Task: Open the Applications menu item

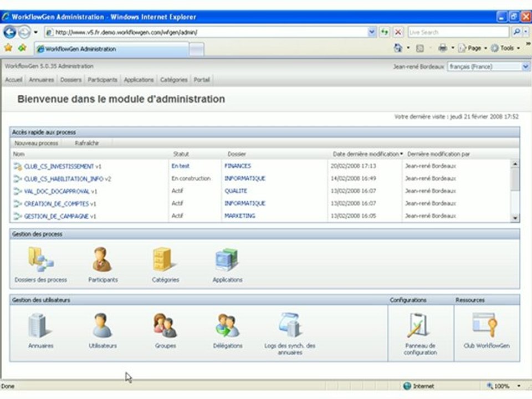Action: [x=139, y=80]
